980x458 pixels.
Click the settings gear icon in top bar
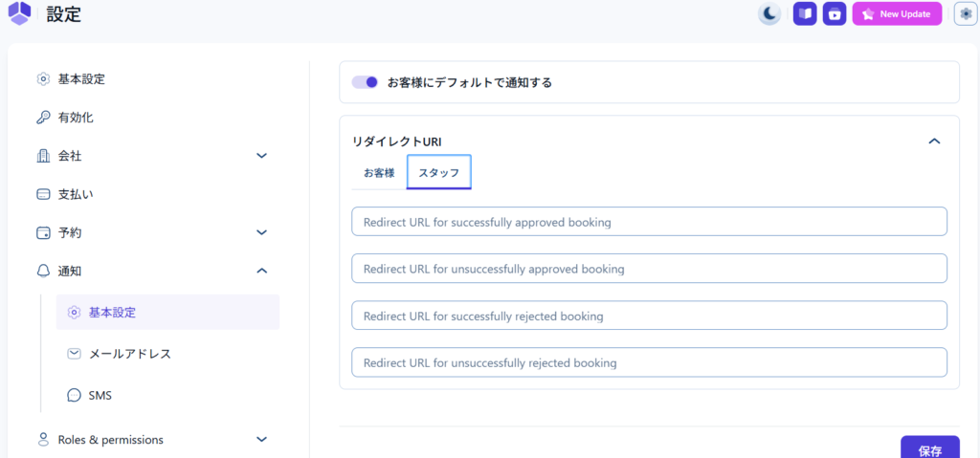tap(965, 14)
